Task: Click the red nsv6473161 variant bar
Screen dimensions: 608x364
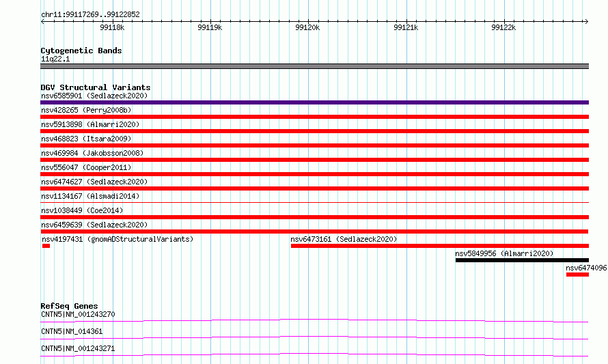Action: (440, 246)
